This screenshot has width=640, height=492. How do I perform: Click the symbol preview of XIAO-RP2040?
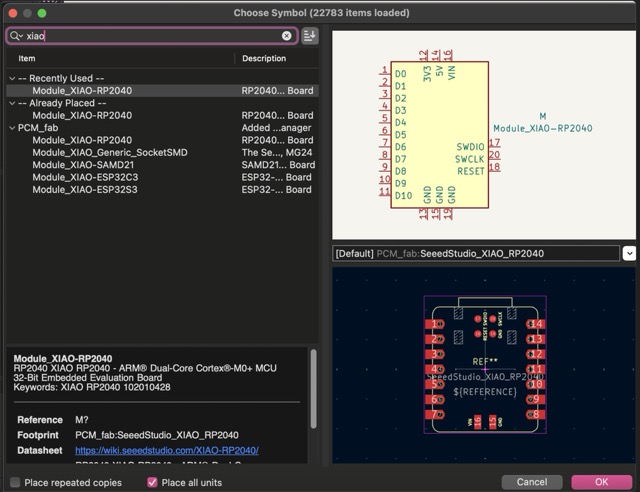pos(484,135)
